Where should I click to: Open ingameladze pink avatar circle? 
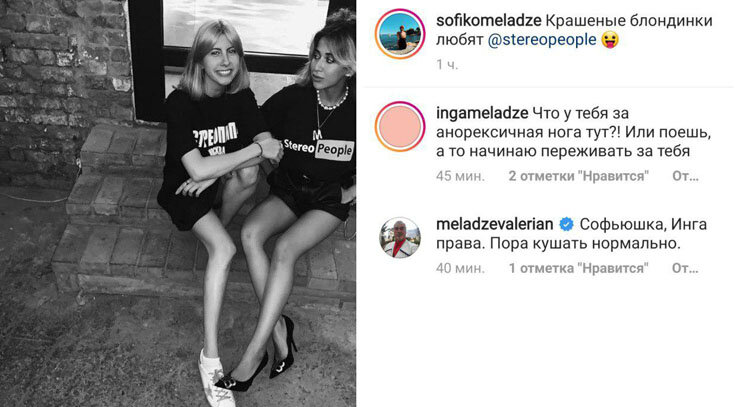400,127
